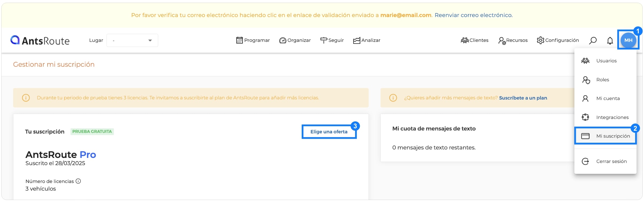
Task: Select Usuarios in the account menu
Action: (605, 61)
